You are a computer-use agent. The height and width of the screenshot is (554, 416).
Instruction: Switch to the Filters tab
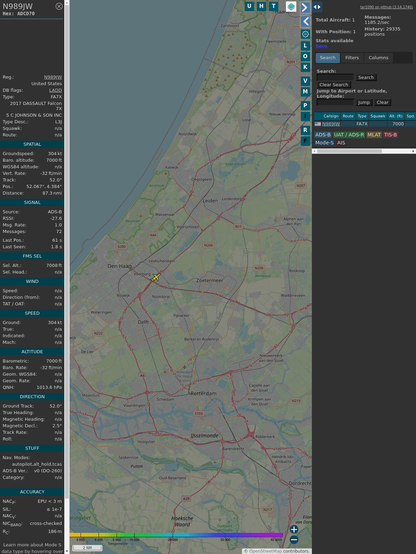coord(352,58)
